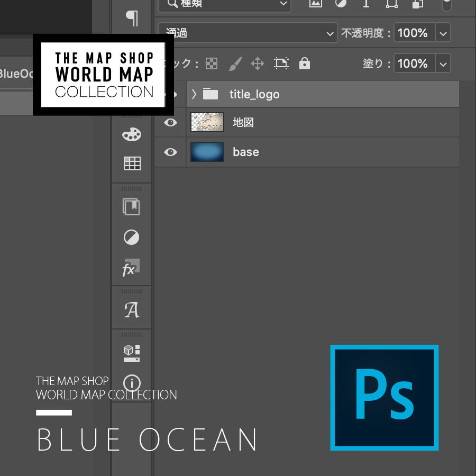Open the Glyphs panel script A icon
The width and height of the screenshot is (476, 476).
132,310
